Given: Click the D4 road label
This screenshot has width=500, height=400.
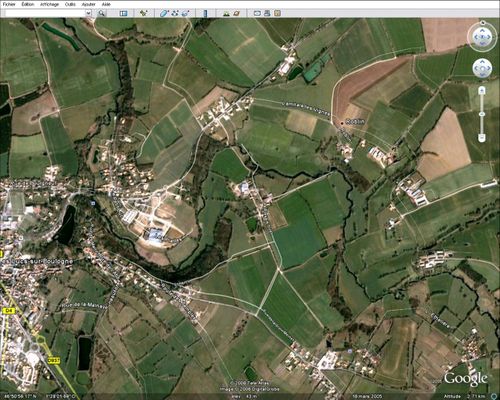Looking at the screenshot, I should click(8, 310).
